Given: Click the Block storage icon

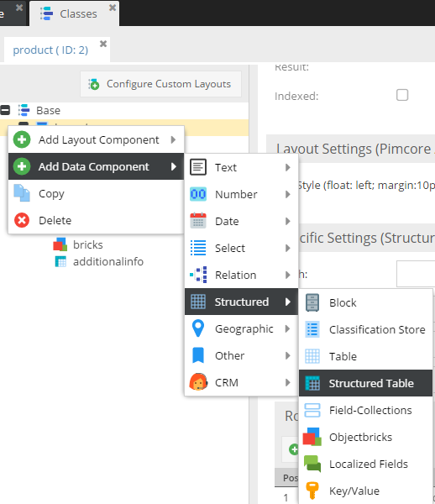Looking at the screenshot, I should [312, 302].
